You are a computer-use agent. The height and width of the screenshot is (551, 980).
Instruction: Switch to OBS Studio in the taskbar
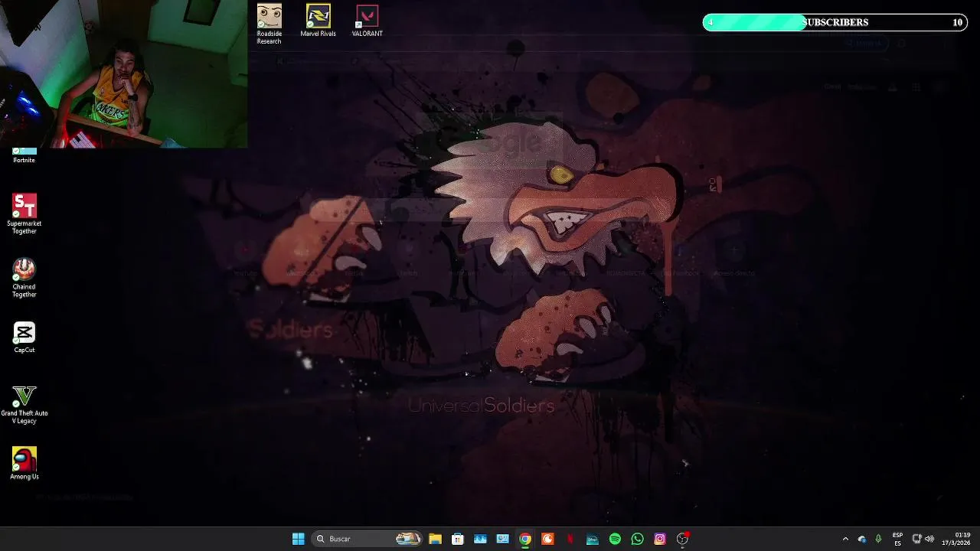(x=682, y=539)
